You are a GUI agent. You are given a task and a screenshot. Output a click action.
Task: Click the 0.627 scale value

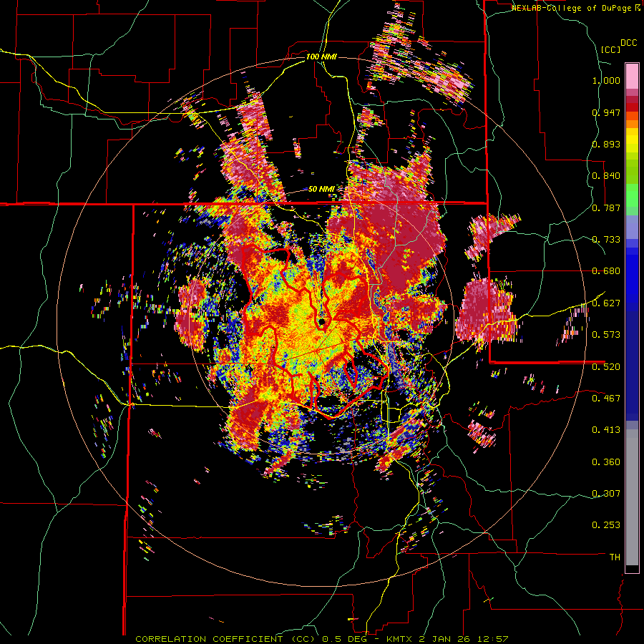pyautogui.click(x=606, y=303)
